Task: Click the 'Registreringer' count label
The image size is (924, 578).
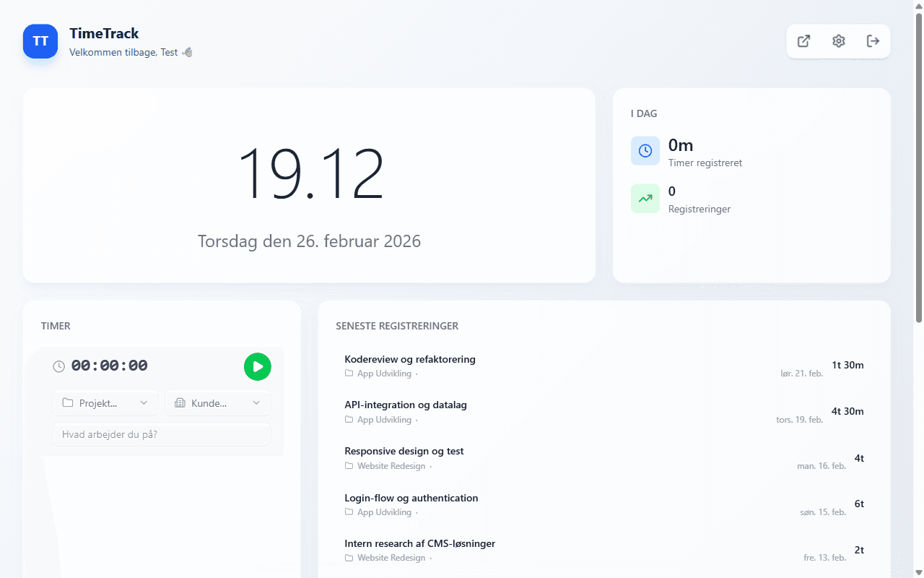Action: click(x=699, y=209)
